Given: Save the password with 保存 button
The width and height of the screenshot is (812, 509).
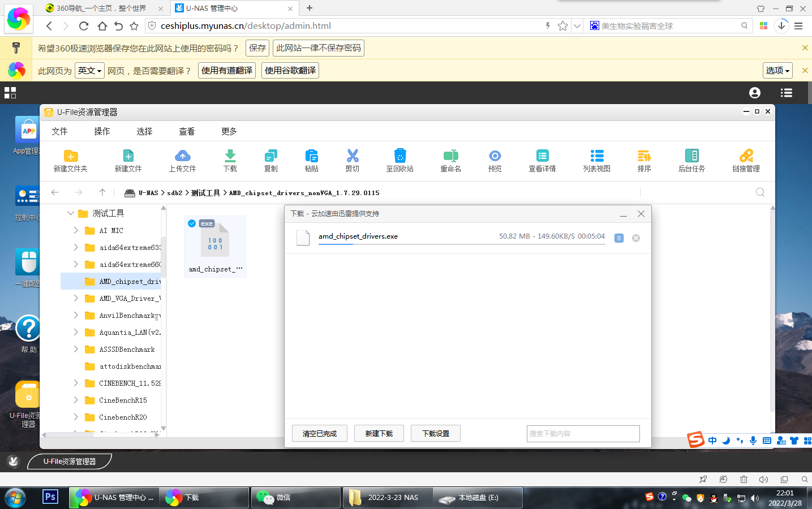Looking at the screenshot, I should [x=257, y=48].
